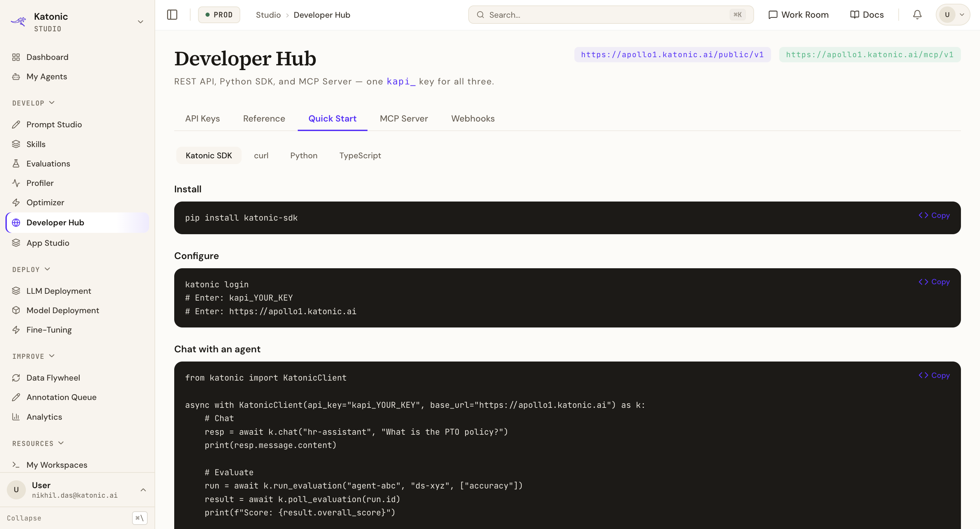Switch to the curl snippet tab

pyautogui.click(x=261, y=155)
